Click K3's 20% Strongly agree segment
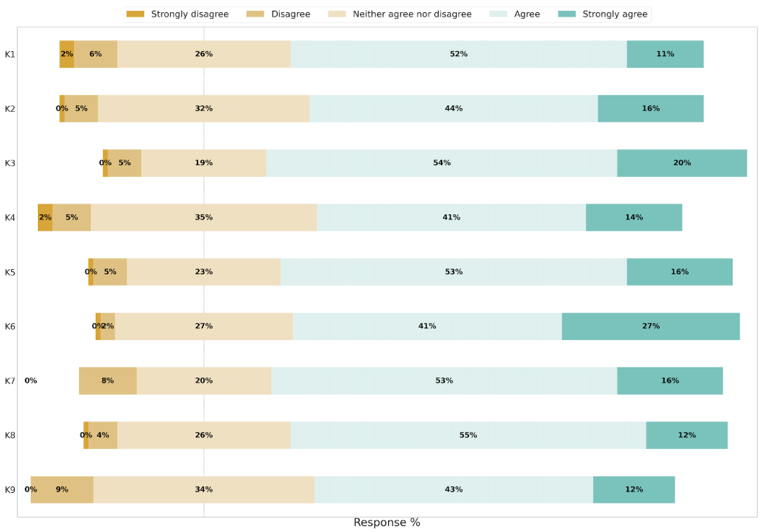Screen dimensions: 763x532 682,163
